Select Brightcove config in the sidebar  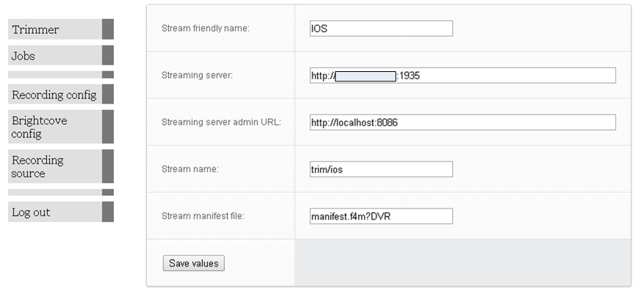click(39, 127)
